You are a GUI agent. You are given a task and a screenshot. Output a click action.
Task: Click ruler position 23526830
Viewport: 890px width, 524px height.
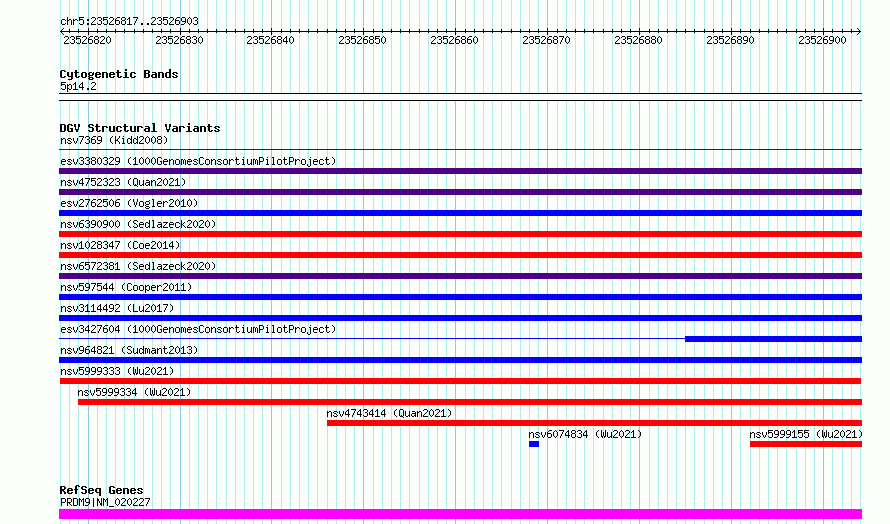click(179, 40)
